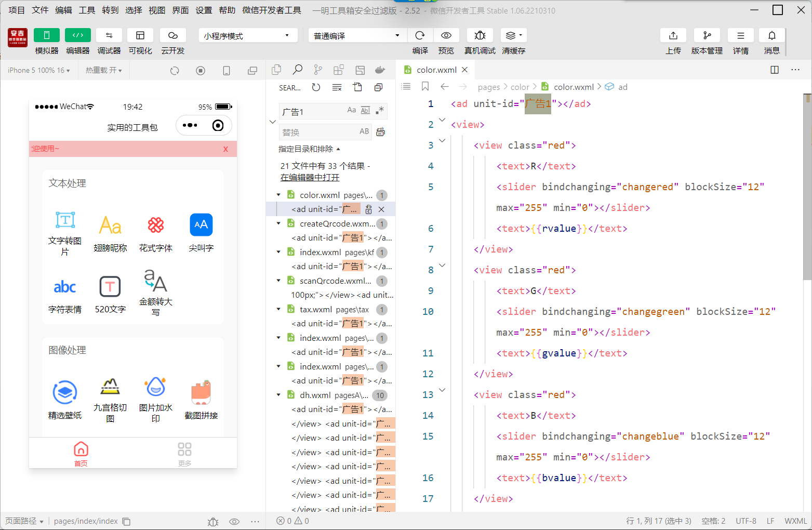
Task: Toggle regular expression search option
Action: 380,110
